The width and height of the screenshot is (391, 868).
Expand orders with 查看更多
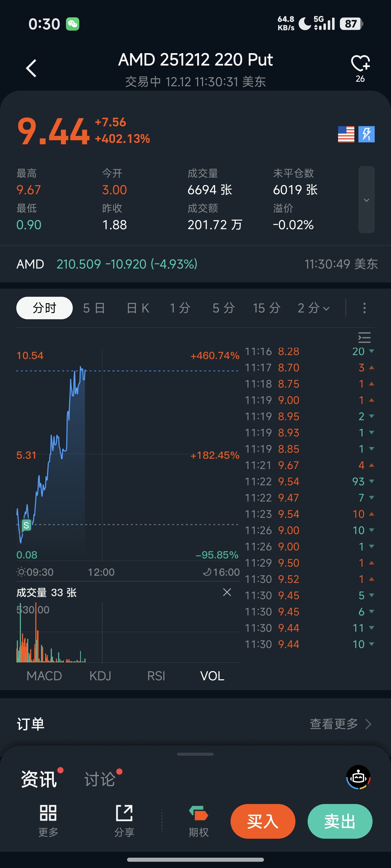coord(340,724)
